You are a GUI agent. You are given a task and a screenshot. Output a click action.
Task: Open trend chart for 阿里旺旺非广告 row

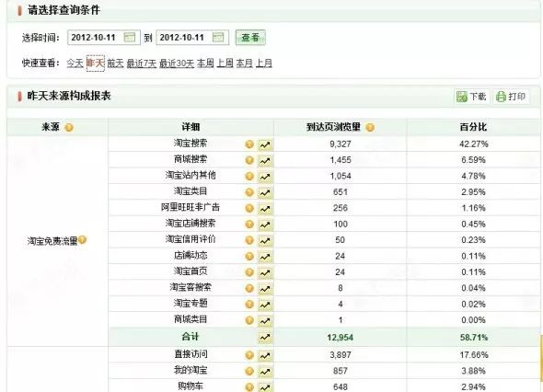tap(265, 209)
